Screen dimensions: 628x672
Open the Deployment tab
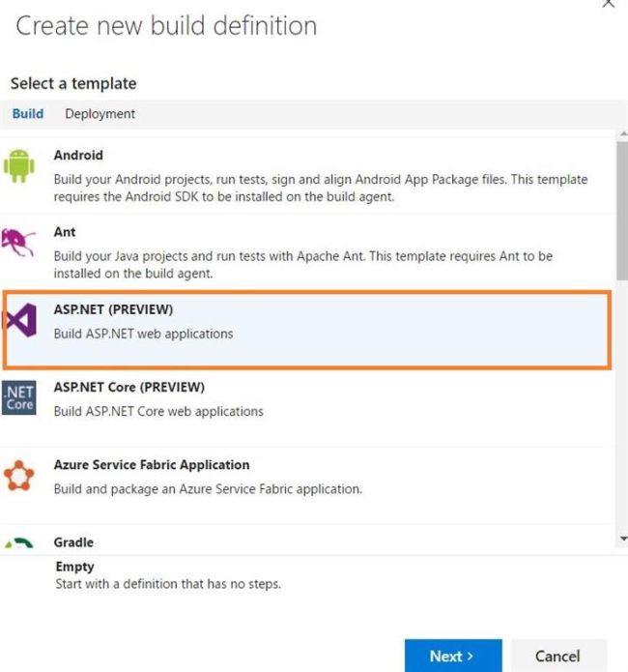100,114
